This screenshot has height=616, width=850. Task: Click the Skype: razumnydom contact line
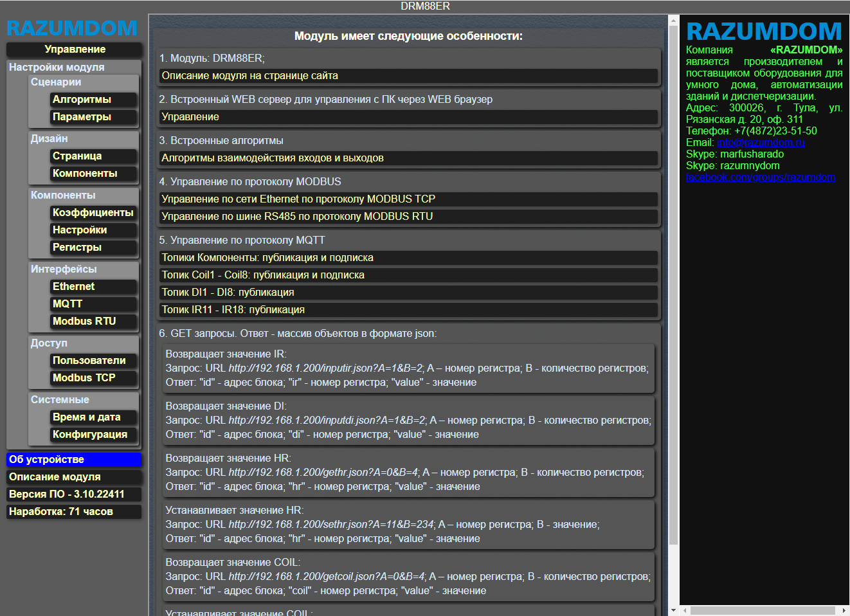click(x=733, y=166)
